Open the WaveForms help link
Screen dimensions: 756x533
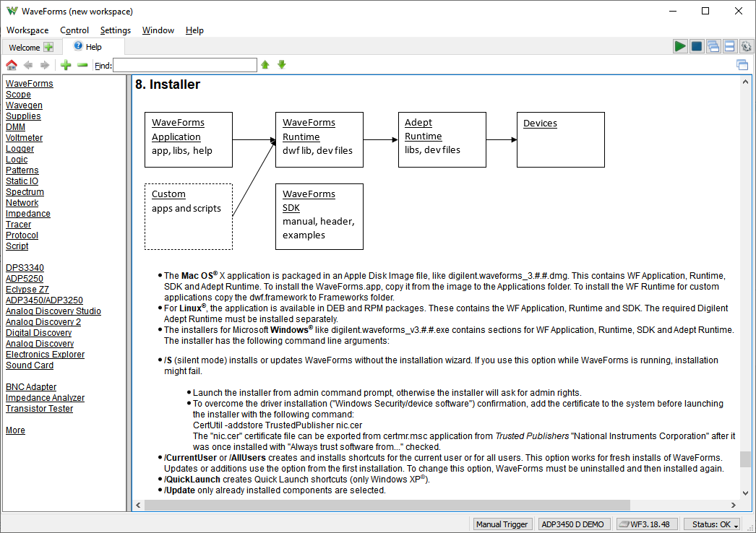pyautogui.click(x=30, y=83)
